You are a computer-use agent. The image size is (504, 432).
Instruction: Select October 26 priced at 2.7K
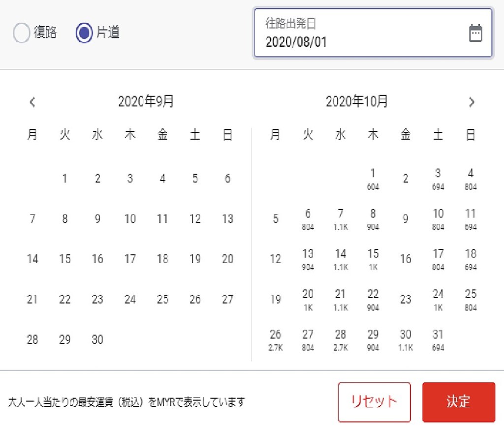(275, 340)
